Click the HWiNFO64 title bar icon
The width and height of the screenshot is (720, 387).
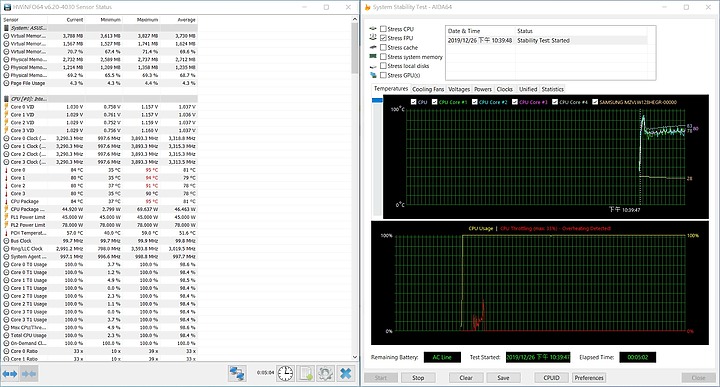[x=7, y=7]
